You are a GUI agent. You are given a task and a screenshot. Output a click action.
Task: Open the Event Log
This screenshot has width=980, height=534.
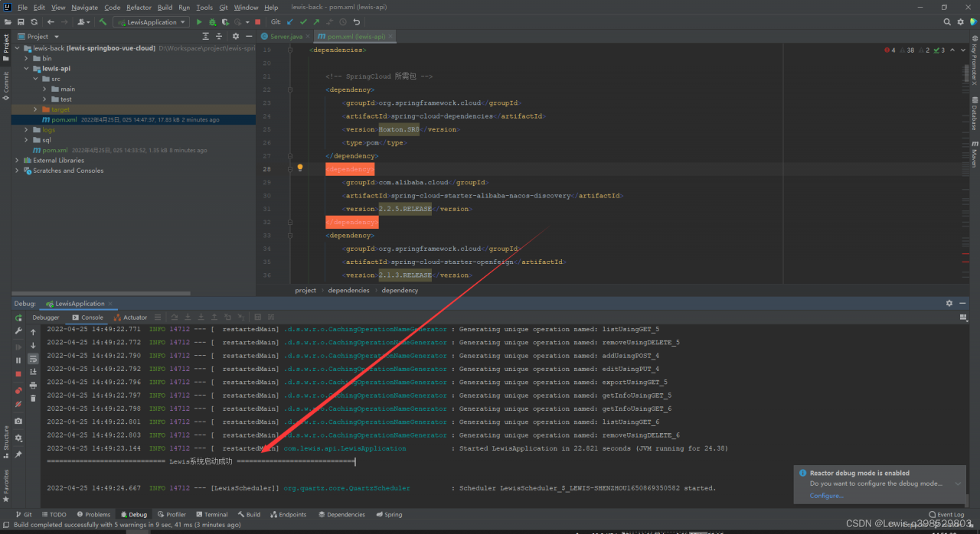[946, 515]
